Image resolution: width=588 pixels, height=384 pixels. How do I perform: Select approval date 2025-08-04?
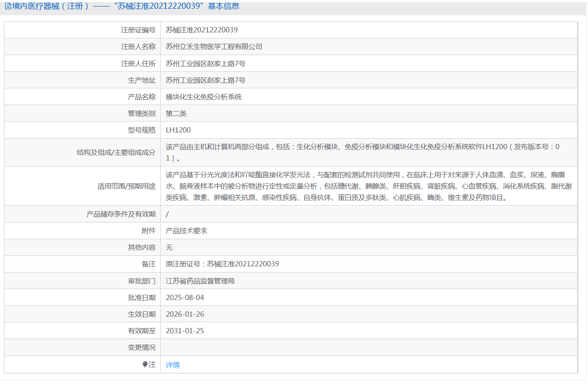coord(185,297)
